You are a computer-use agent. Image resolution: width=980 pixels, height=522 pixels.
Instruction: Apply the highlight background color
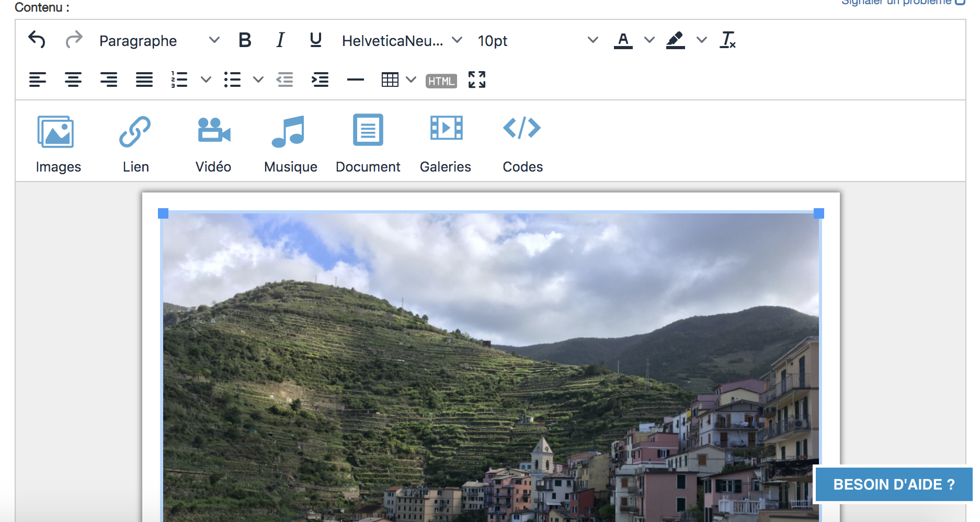(675, 40)
